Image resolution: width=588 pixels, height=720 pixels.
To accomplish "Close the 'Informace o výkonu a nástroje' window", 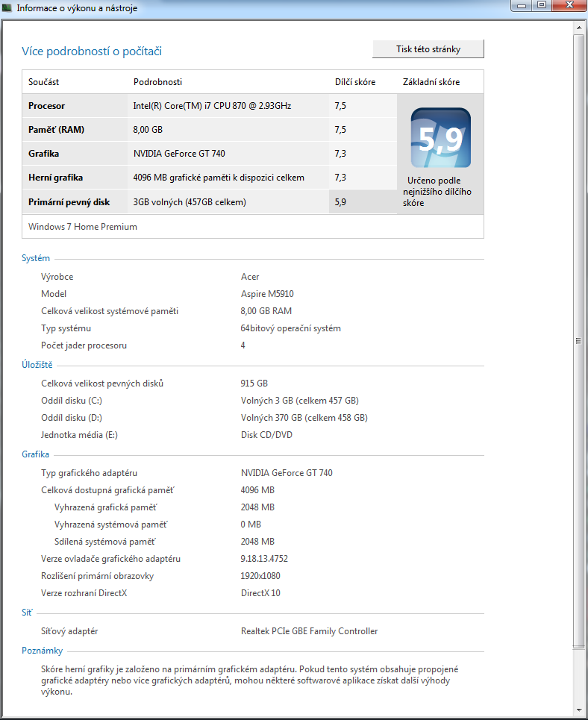I will [568, 6].
